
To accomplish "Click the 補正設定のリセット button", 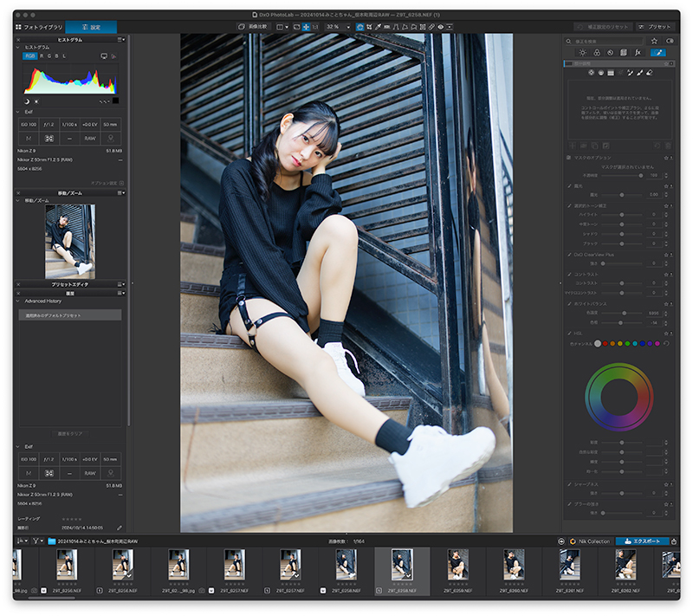I will [x=603, y=27].
